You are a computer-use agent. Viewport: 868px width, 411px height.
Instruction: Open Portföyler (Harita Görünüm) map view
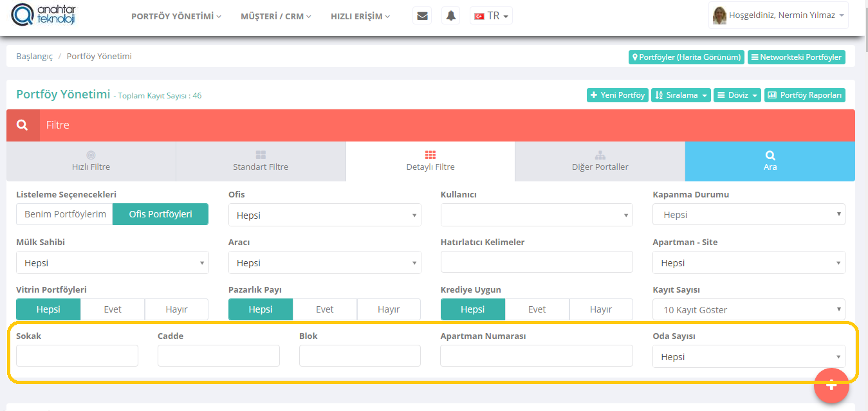(x=686, y=57)
